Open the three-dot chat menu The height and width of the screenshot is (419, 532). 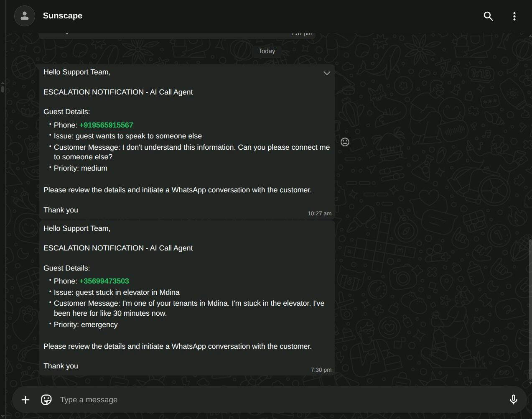tap(514, 16)
